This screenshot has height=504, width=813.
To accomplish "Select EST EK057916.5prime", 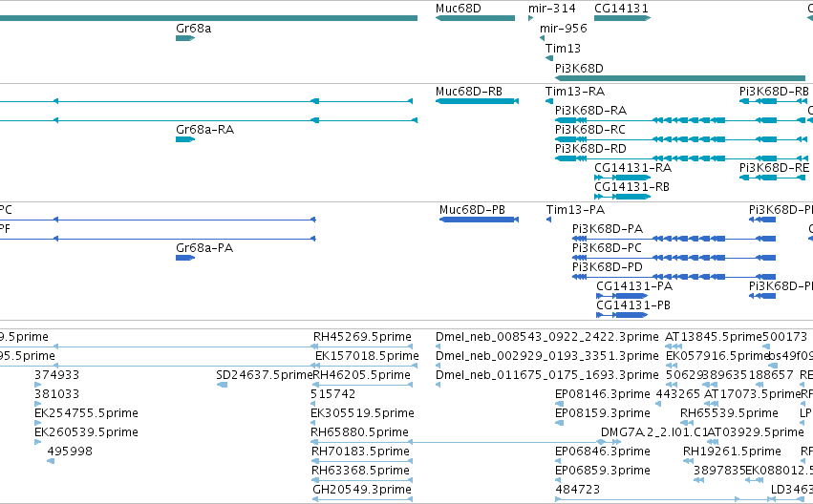I will (x=717, y=356).
